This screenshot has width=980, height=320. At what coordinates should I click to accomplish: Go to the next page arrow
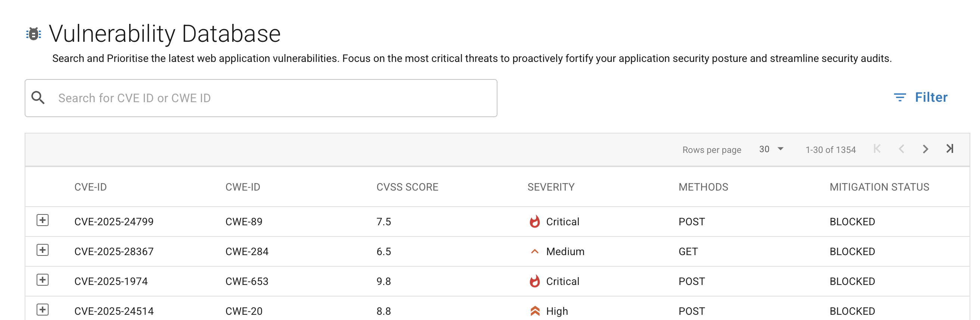click(x=925, y=149)
